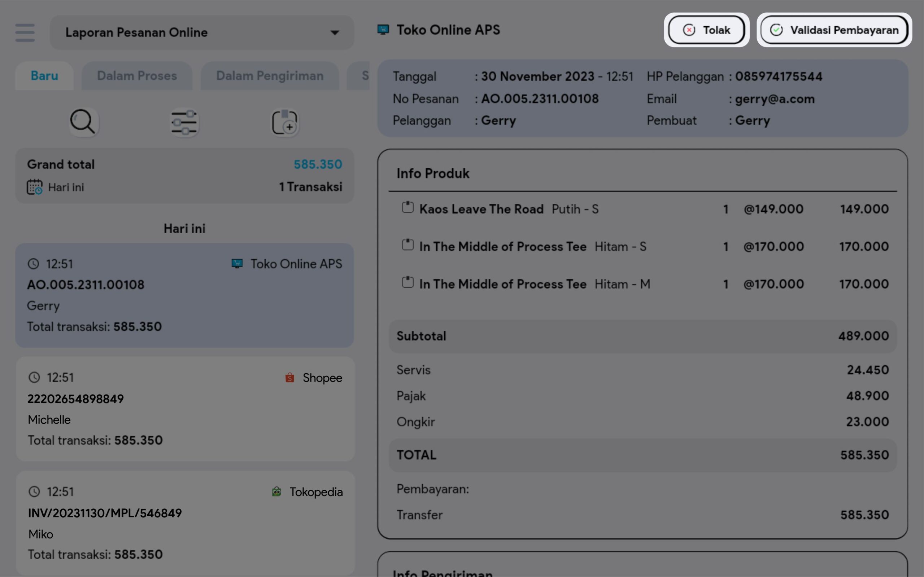This screenshot has height=577, width=924.
Task: Click the Validasi Pembayaran button
Action: (x=834, y=30)
